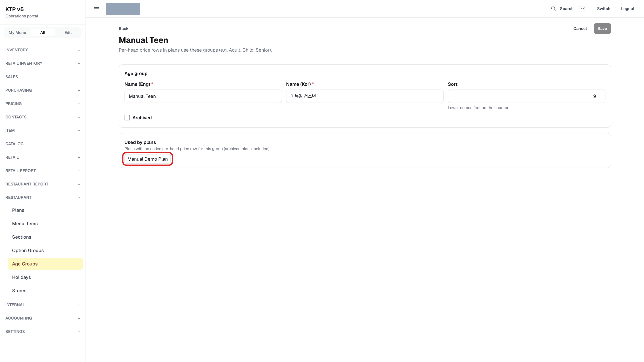Click the Name (Kor) input field
The image size is (644, 362).
pyautogui.click(x=365, y=96)
